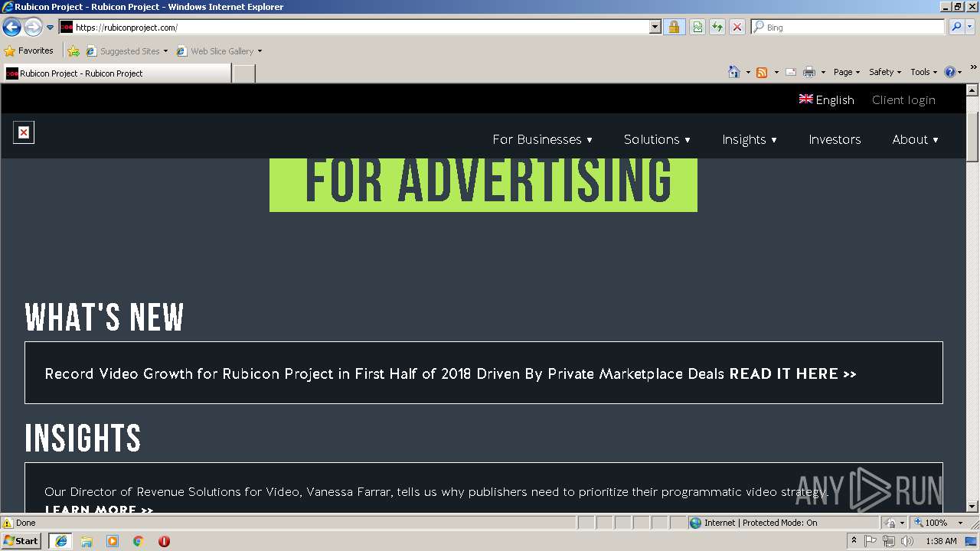This screenshot has width=980, height=551.
Task: Click the Bing search box
Action: 848,27
